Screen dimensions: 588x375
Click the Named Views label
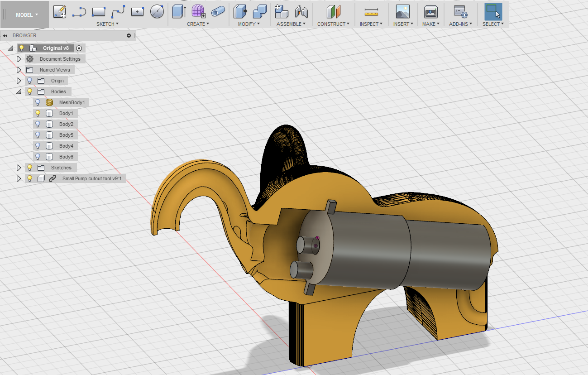point(55,70)
